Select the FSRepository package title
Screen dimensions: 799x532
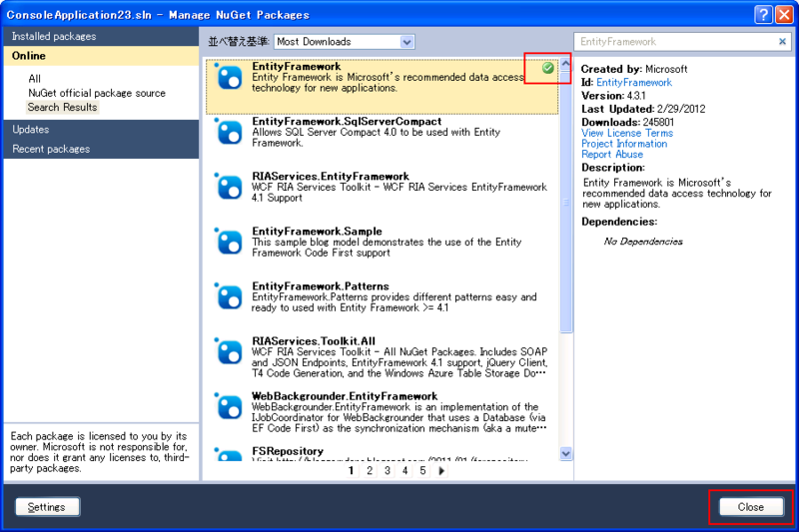pos(288,451)
